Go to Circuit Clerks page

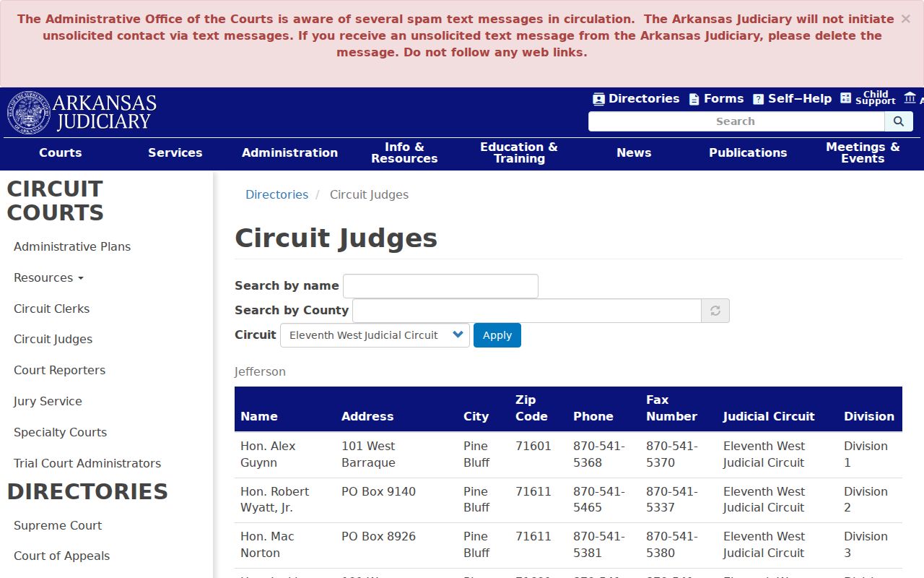52,309
